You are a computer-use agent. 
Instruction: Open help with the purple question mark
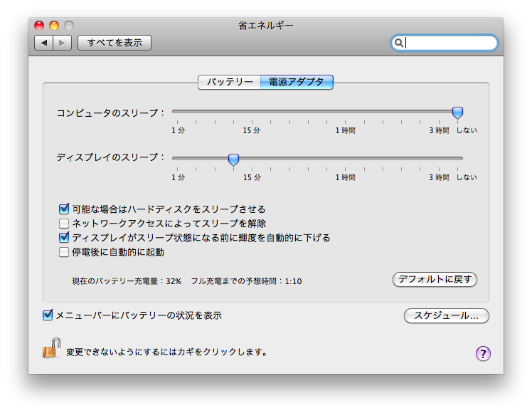[x=483, y=354]
